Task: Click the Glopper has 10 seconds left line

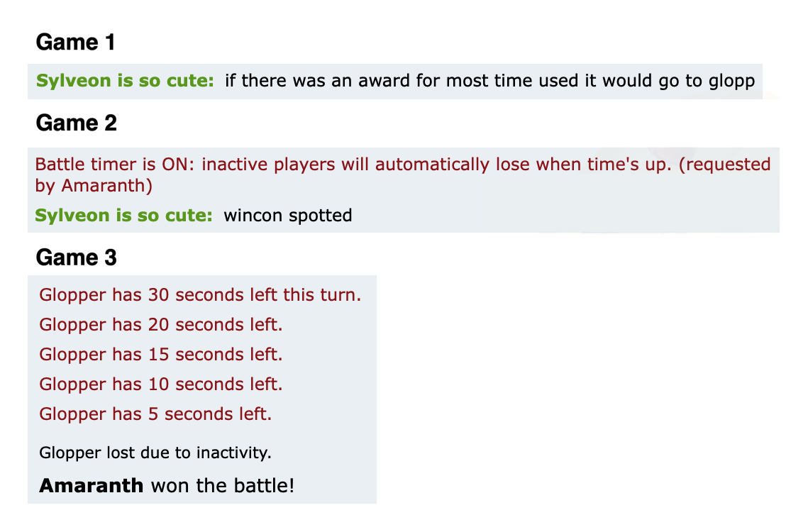Action: [x=161, y=384]
